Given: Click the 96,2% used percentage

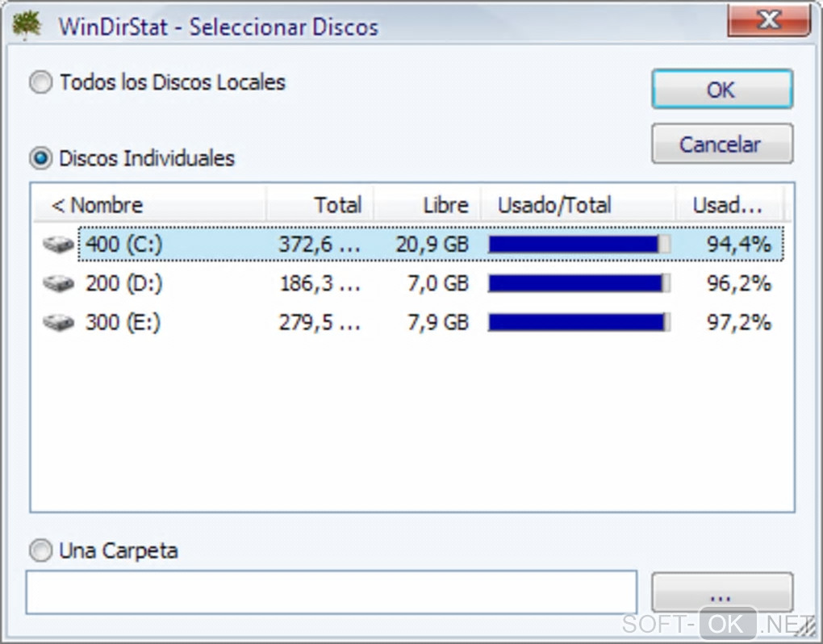Looking at the screenshot, I should point(739,283).
